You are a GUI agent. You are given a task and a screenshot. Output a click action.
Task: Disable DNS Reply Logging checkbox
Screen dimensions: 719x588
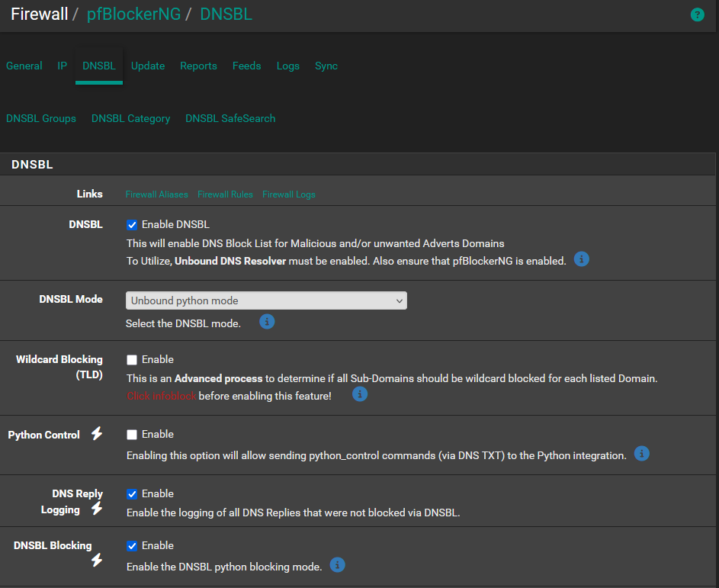(132, 494)
